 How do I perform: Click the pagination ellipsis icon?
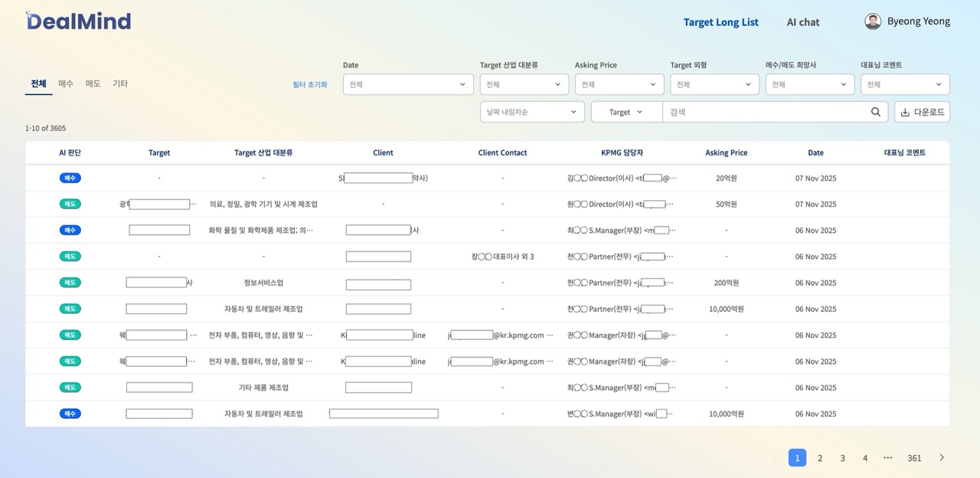point(887,458)
